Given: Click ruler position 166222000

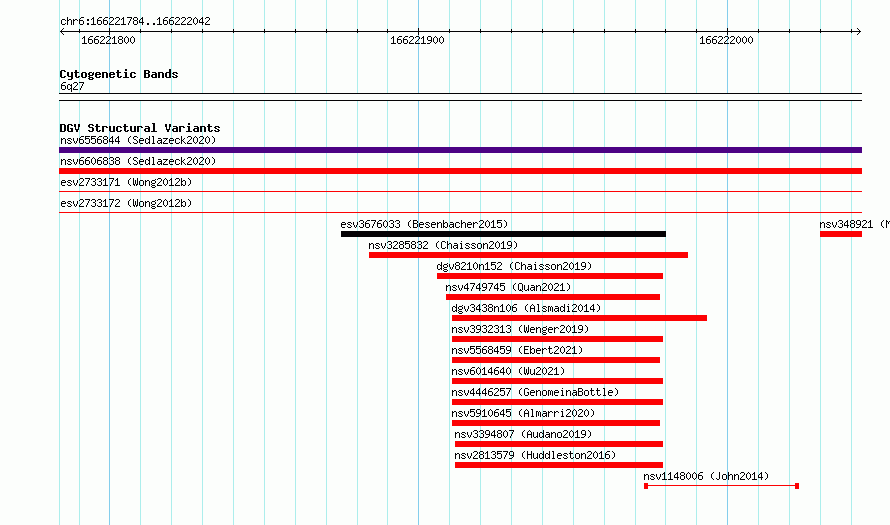Looking at the screenshot, I should tap(726, 40).
